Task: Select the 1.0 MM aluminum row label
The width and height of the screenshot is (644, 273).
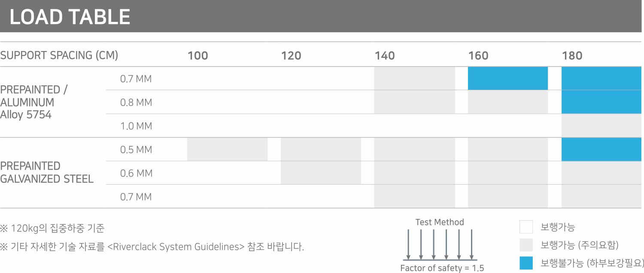Action: 136,126
